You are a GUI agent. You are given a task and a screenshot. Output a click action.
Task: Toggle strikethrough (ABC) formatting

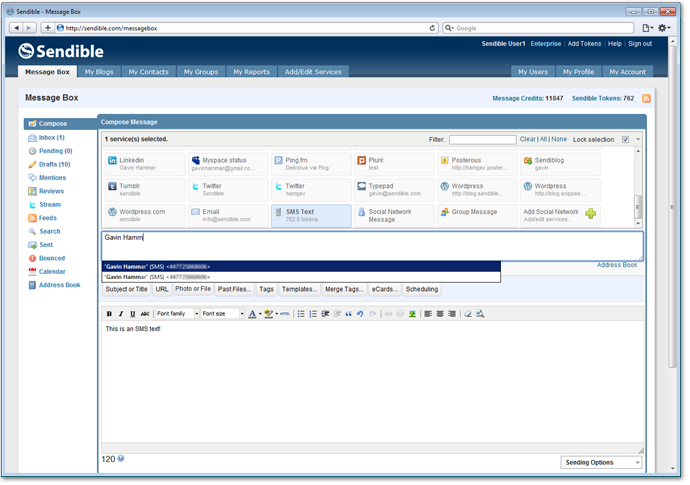click(x=145, y=315)
